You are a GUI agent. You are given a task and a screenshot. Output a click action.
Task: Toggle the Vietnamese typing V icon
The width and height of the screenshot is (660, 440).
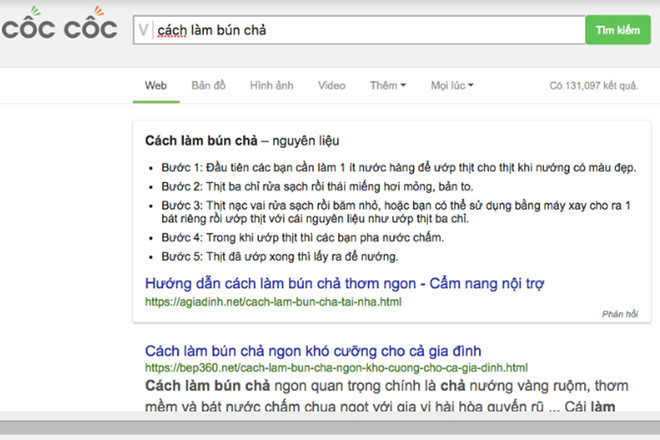144,30
